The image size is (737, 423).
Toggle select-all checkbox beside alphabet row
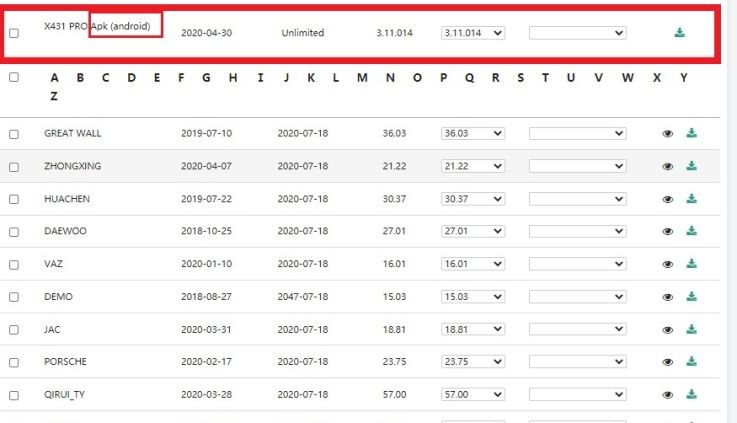click(x=14, y=78)
